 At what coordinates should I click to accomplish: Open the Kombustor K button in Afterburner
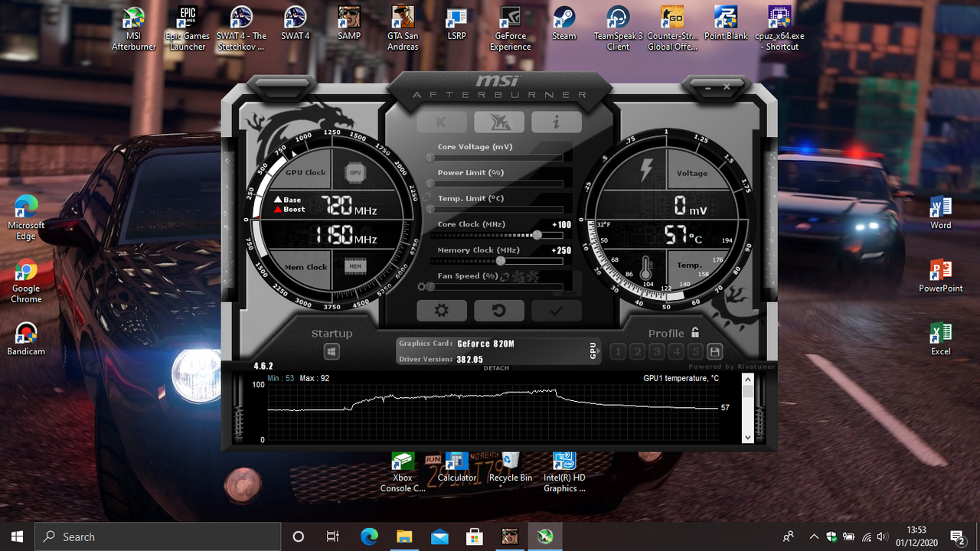[x=442, y=122]
